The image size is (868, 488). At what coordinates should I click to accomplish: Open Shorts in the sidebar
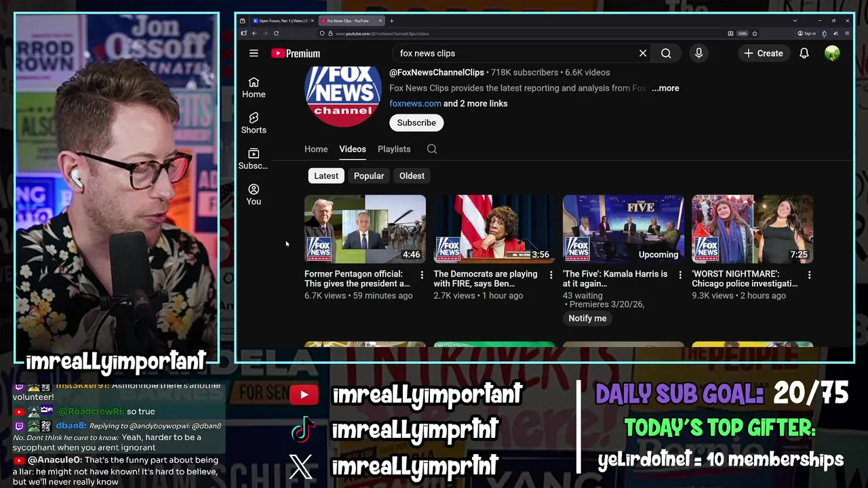pyautogui.click(x=254, y=123)
